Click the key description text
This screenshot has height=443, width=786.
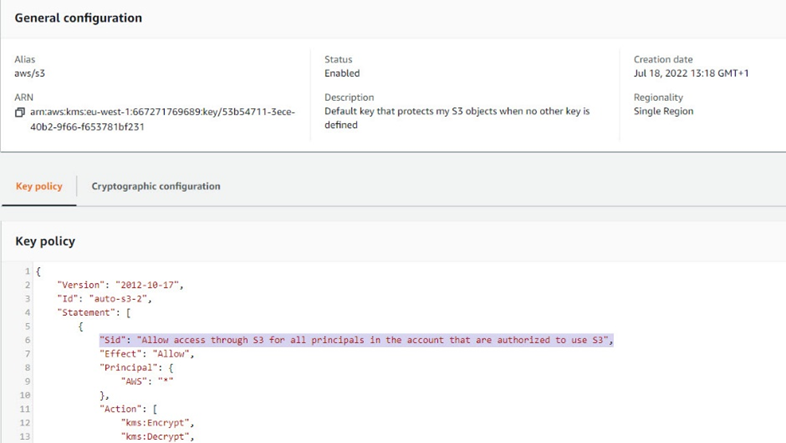[x=456, y=118]
